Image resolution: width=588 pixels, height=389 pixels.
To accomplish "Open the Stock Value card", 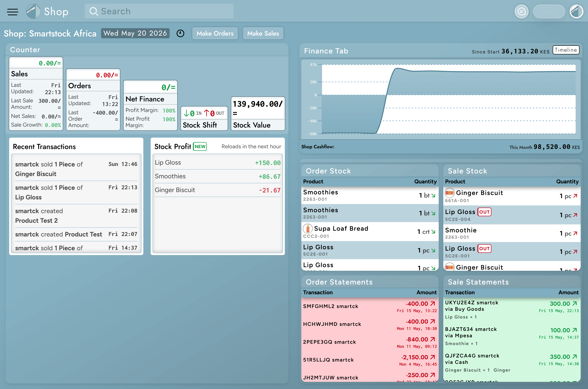I will click(258, 114).
